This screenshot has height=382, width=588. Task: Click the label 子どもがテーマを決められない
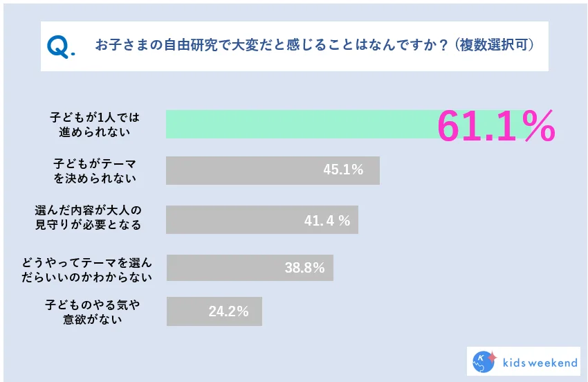[x=95, y=171]
